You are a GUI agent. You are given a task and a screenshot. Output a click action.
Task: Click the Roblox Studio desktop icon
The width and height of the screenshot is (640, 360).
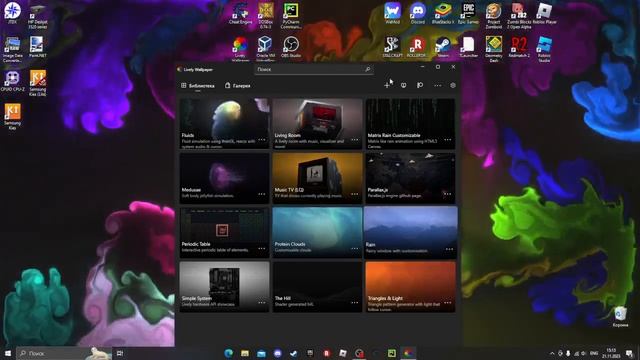[x=544, y=49]
